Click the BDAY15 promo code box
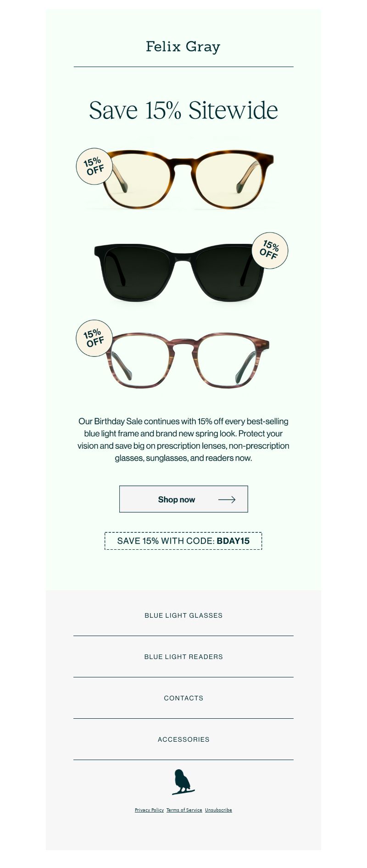The width and height of the screenshot is (367, 868). coord(183,541)
